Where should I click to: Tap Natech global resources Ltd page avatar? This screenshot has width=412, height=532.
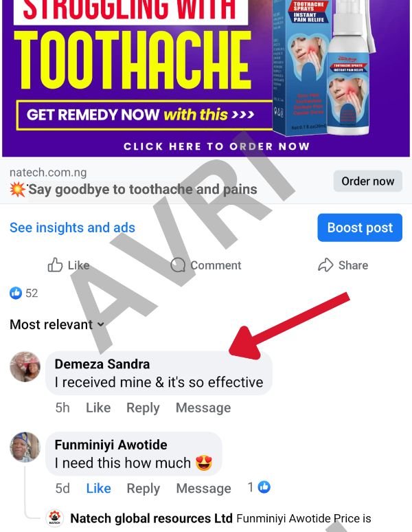[54, 518]
